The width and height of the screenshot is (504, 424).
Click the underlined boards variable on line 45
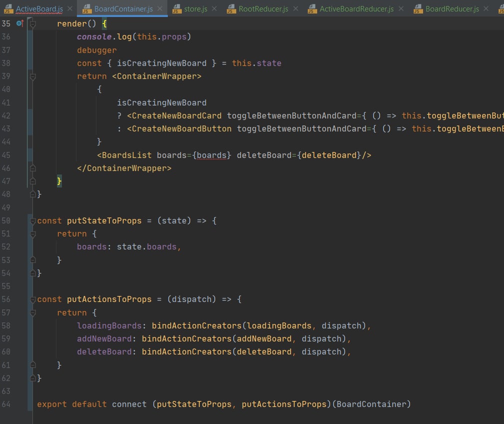tap(212, 155)
